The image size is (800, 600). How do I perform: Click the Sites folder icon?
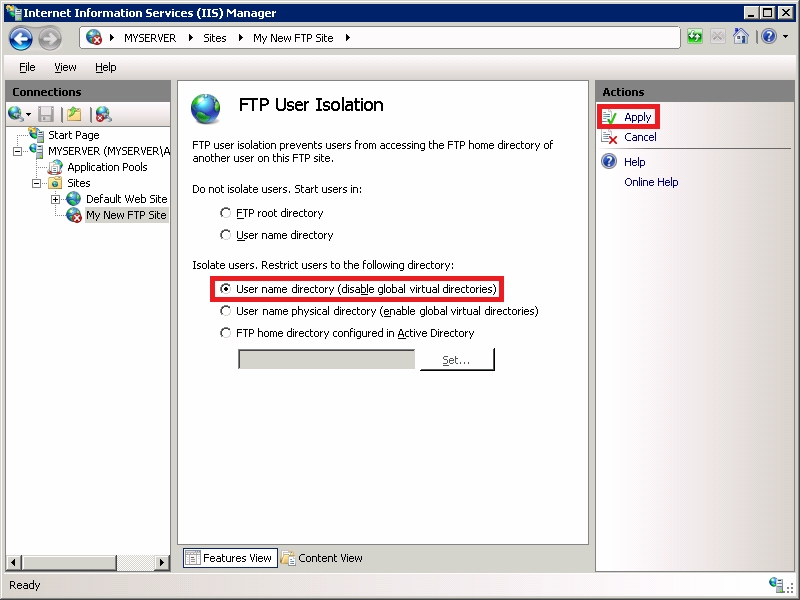pos(55,183)
